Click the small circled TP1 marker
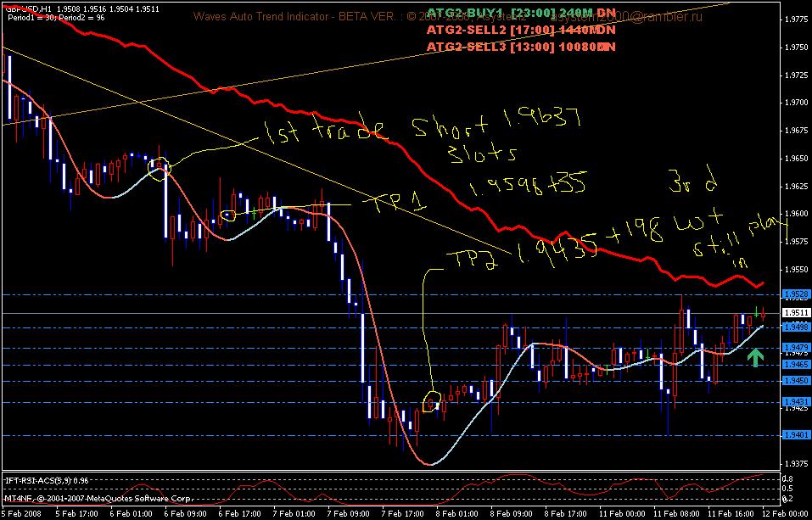Viewport: 812px width, 520px height. pos(228,215)
